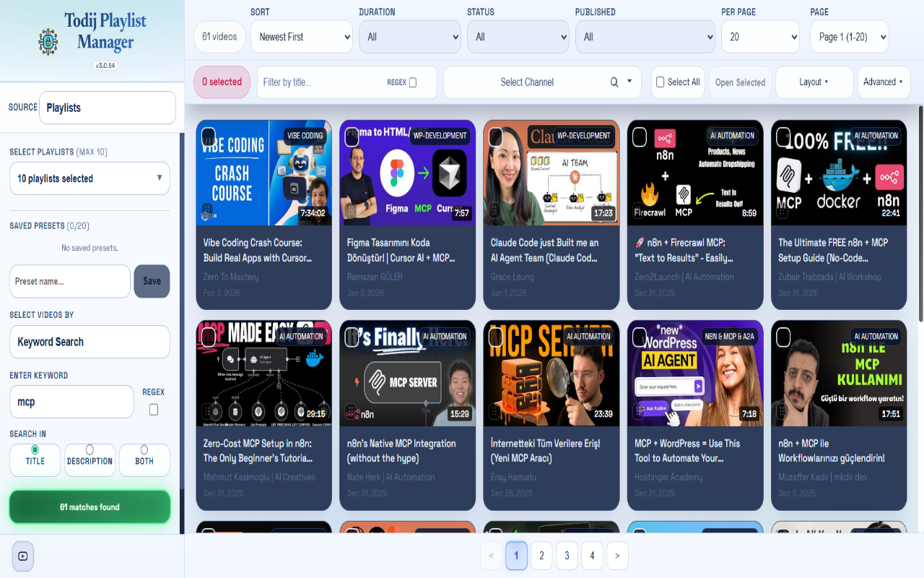Image resolution: width=924 pixels, height=578 pixels.
Task: Toggle the Select All checkbox
Action: pyautogui.click(x=660, y=82)
